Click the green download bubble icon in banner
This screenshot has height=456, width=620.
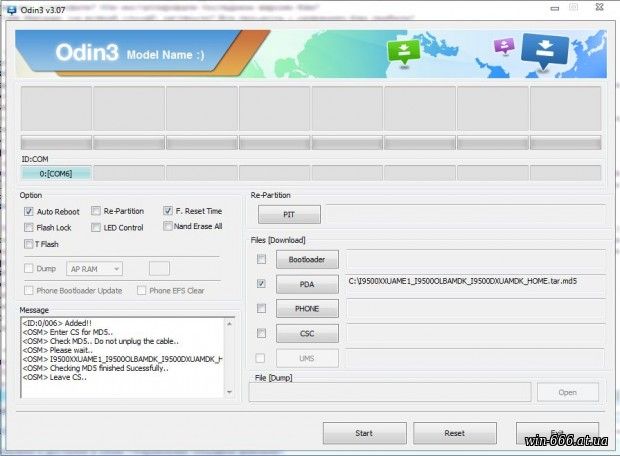pyautogui.click(x=403, y=52)
